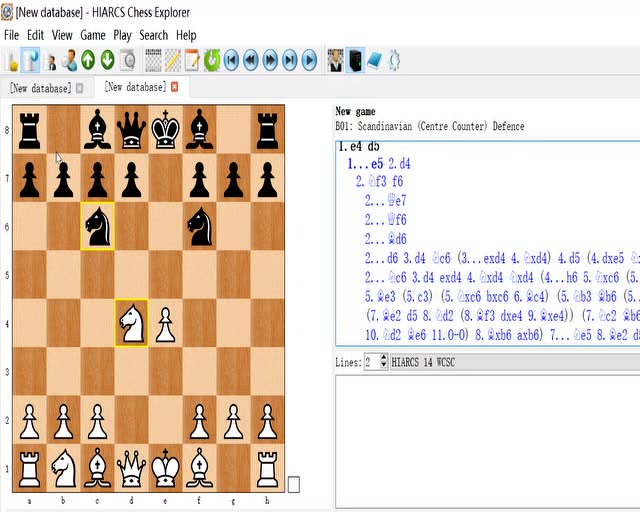Click inside the empty engine analysis pane
640x512 pixels.
tap(487, 443)
